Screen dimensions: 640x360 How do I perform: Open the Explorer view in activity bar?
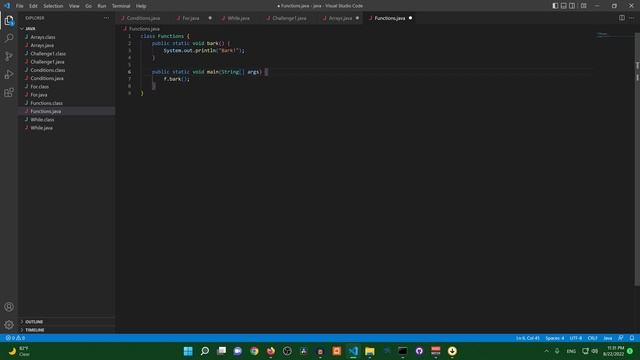(9, 20)
